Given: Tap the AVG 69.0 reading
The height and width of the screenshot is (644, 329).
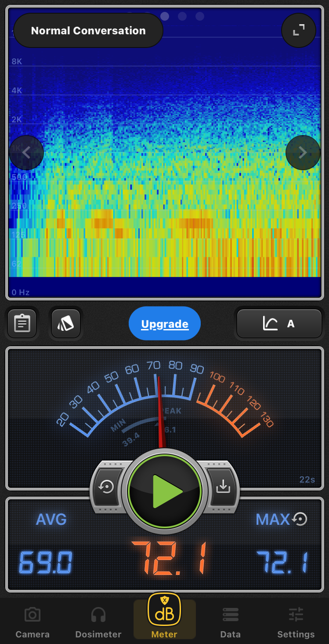Looking at the screenshot, I should click(46, 562).
